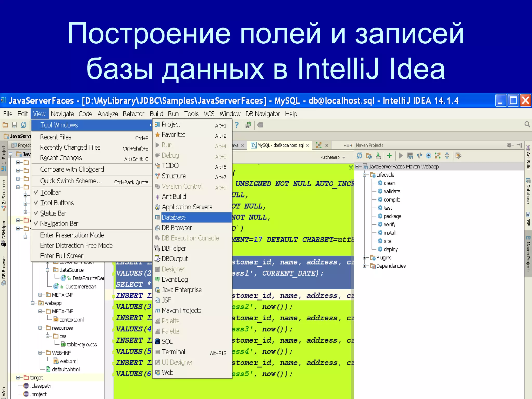Choose Compare with Clipboard
532x399 pixels.
[x=92, y=169]
